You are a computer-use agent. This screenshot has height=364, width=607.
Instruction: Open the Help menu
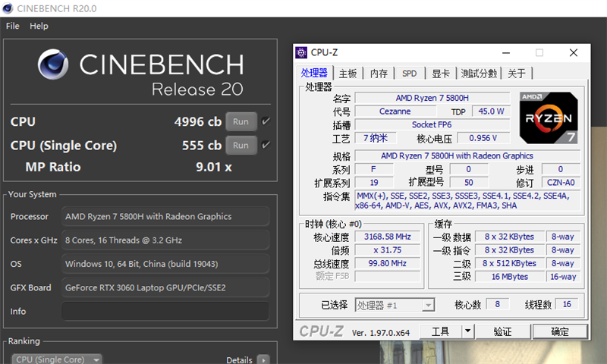click(x=39, y=26)
